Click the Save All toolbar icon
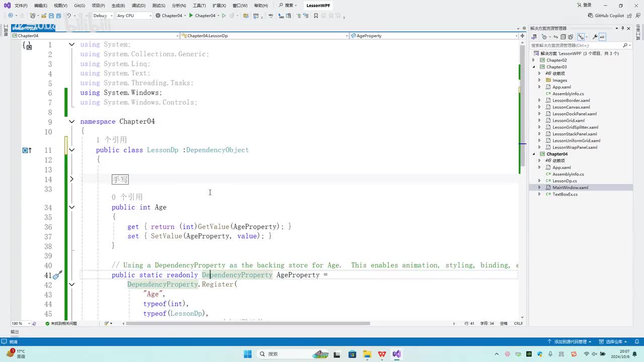The image size is (644, 362). [x=58, y=16]
